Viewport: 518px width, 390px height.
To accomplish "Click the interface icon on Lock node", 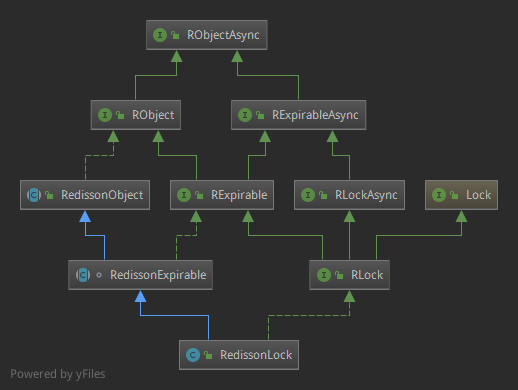I will [439, 195].
